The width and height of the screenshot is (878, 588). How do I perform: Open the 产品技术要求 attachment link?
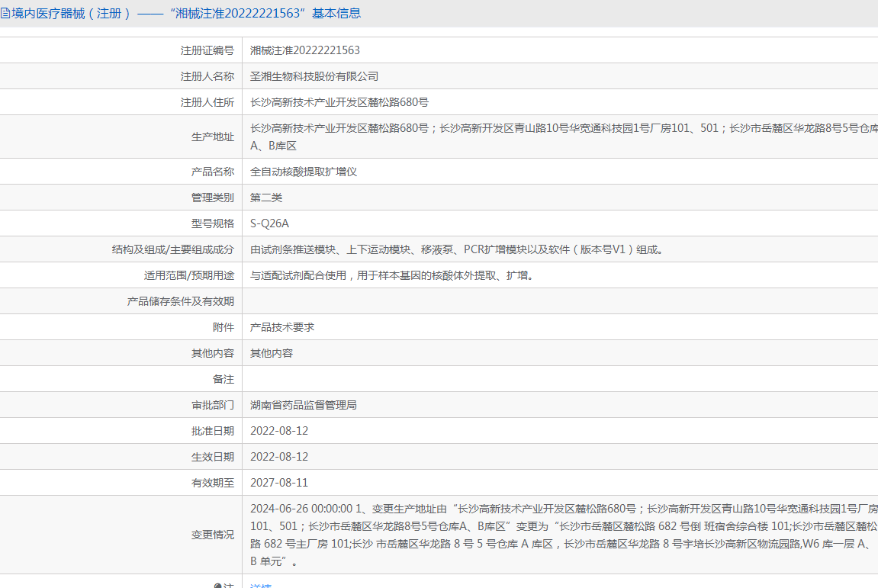282,327
